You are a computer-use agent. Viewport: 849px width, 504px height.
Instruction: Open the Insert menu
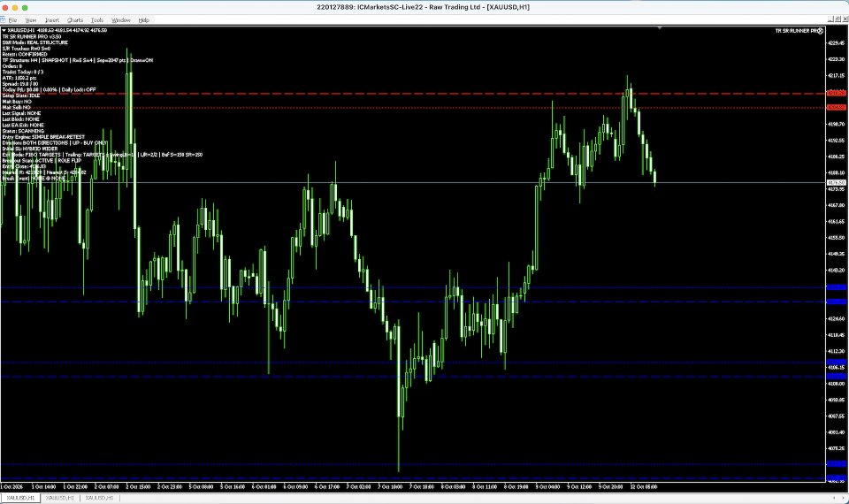tap(52, 20)
